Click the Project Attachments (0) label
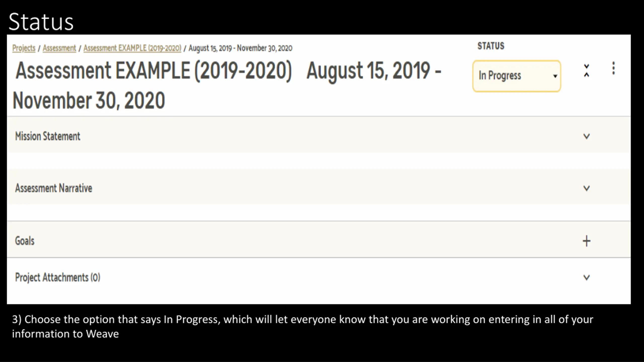 [58, 278]
